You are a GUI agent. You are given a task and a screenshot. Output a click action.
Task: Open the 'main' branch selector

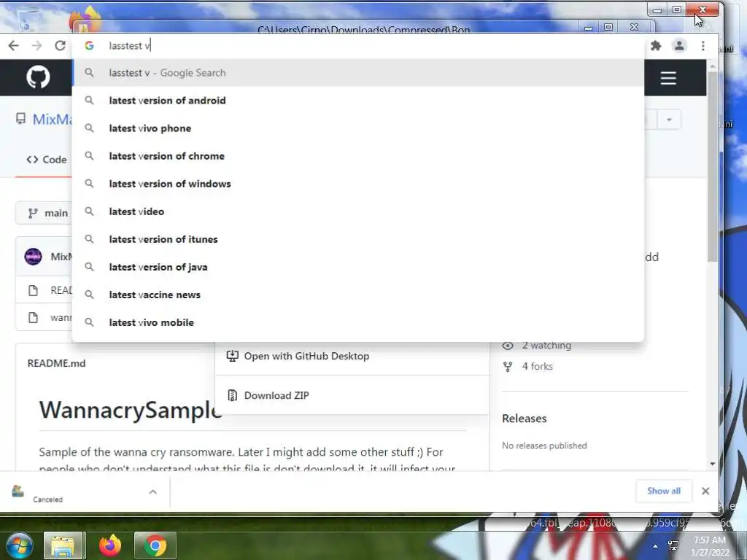coord(45,213)
